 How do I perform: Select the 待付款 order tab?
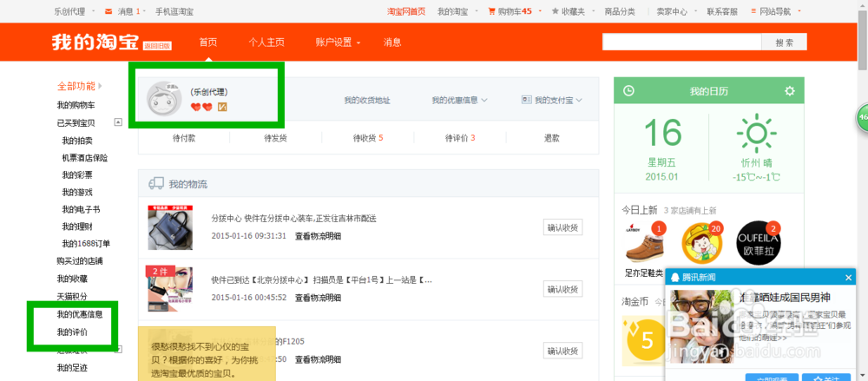[183, 138]
